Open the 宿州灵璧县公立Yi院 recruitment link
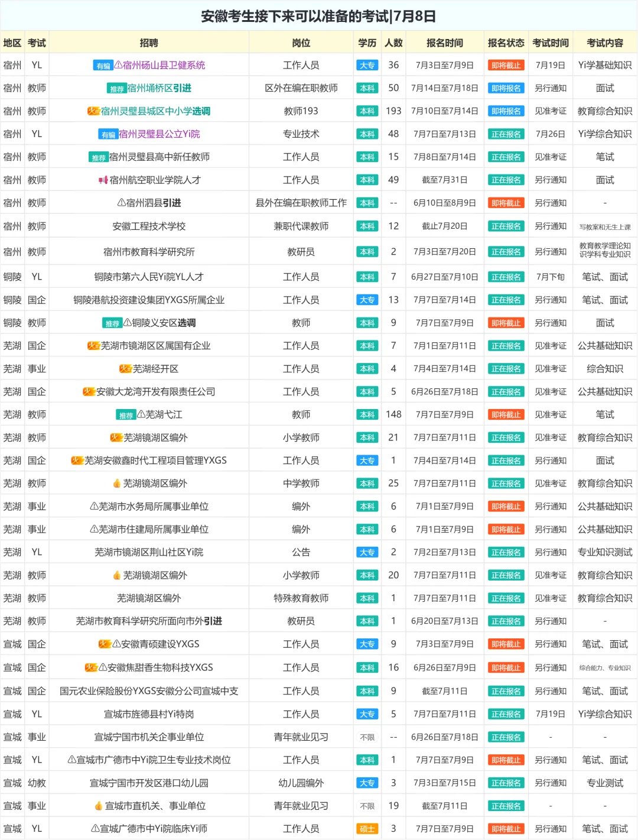Image resolution: width=638 pixels, height=840 pixels. click(159, 134)
